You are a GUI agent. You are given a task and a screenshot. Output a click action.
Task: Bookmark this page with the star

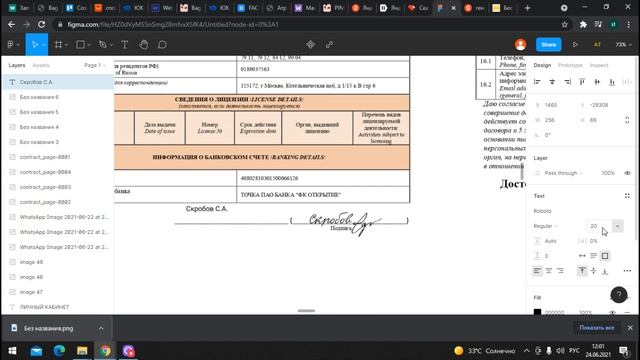coord(564,24)
